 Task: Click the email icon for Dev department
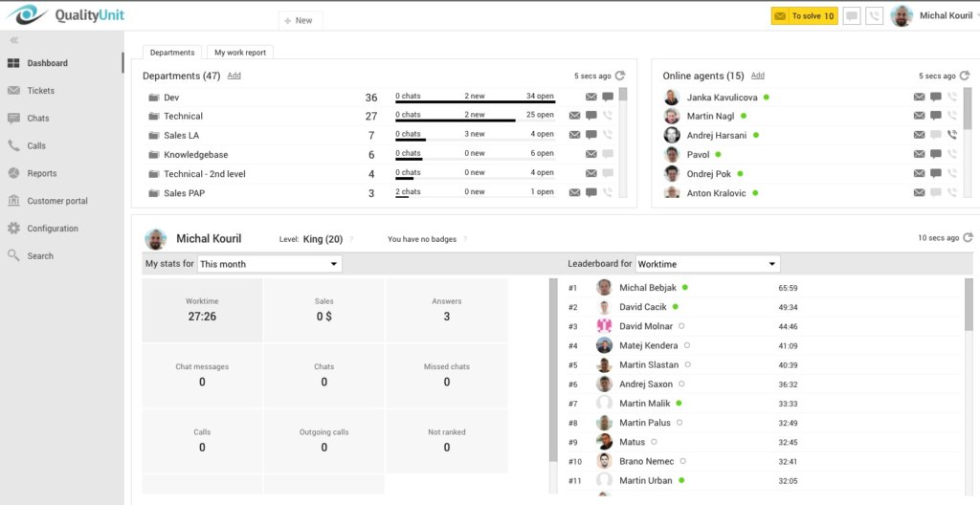point(591,98)
